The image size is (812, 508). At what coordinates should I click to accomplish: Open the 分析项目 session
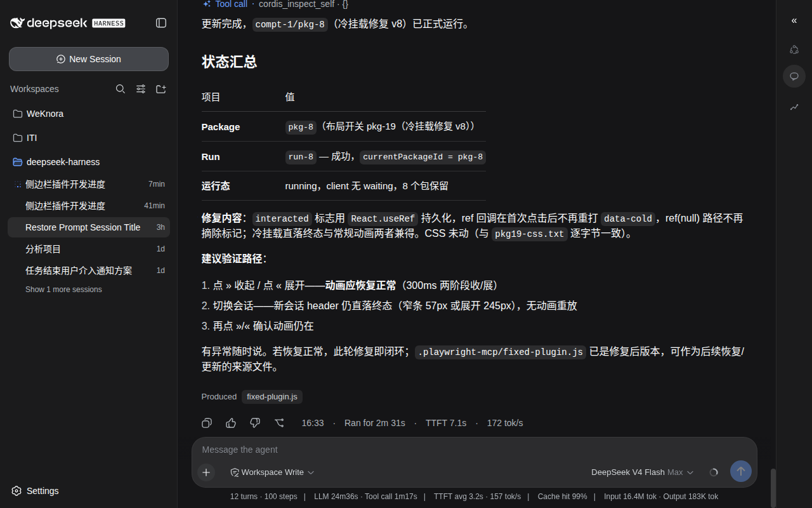coord(89,249)
